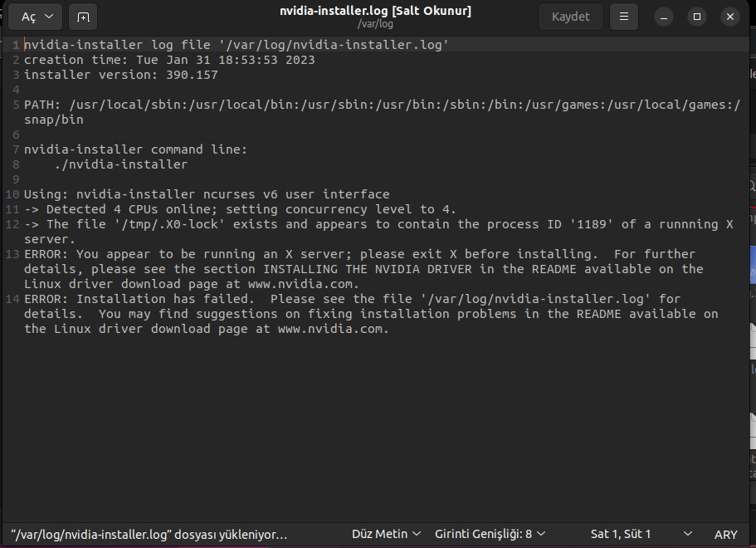Click the "./nvidia-installer" command line text
The width and height of the screenshot is (756, 548).
120,164
